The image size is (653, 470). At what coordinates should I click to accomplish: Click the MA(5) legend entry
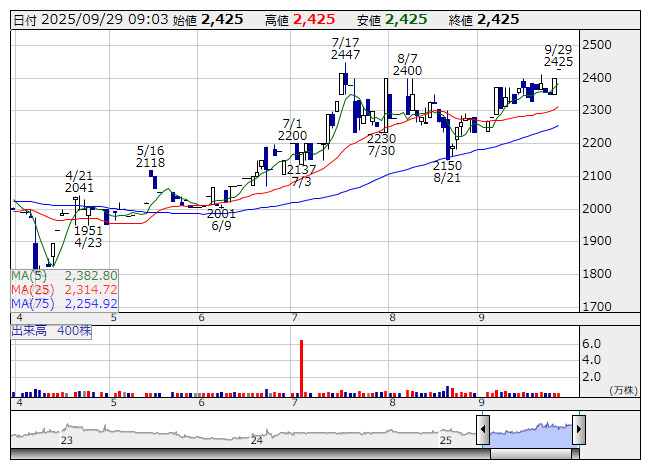pos(64,276)
